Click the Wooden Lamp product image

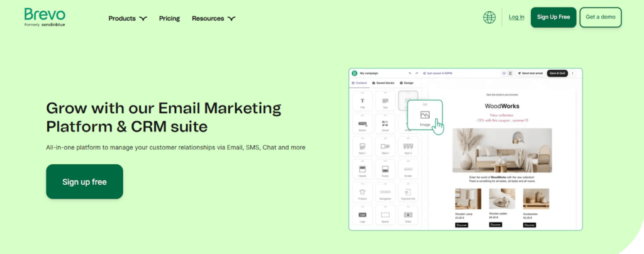(x=468, y=199)
